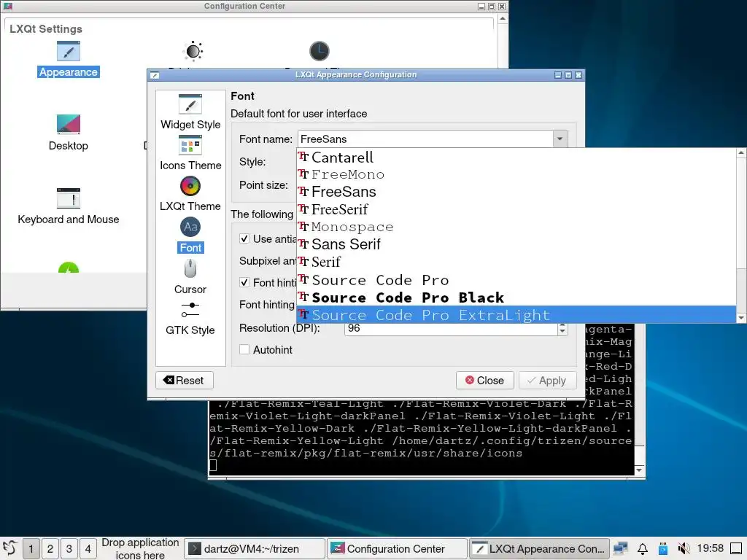Click the Apply button
This screenshot has height=560, width=747.
click(x=547, y=380)
